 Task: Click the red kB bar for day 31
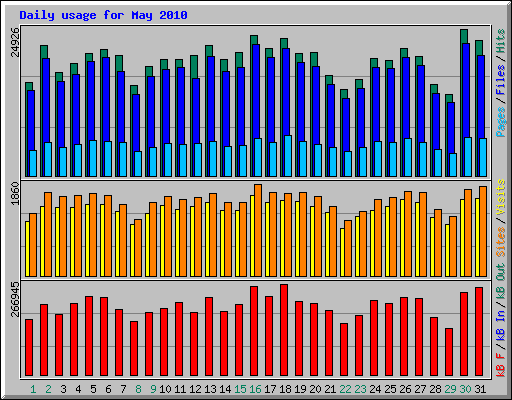pyautogui.click(x=479, y=332)
